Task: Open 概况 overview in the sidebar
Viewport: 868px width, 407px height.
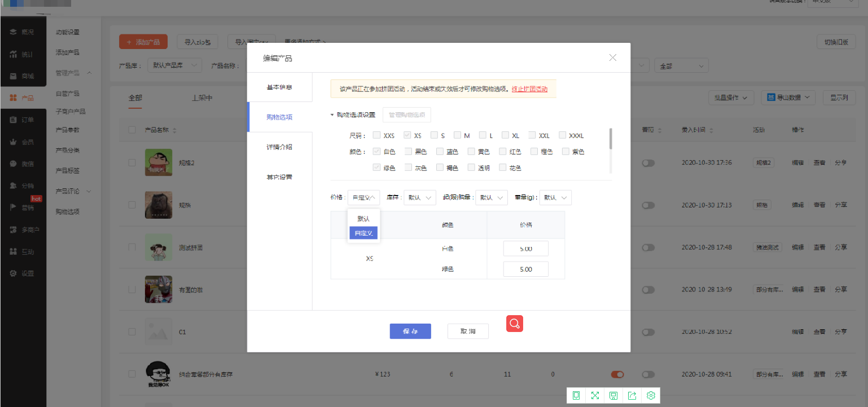Action: 23,32
